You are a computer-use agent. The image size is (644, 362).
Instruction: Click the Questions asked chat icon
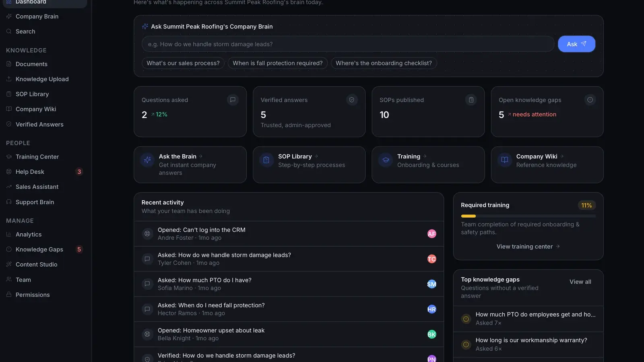pos(233,100)
